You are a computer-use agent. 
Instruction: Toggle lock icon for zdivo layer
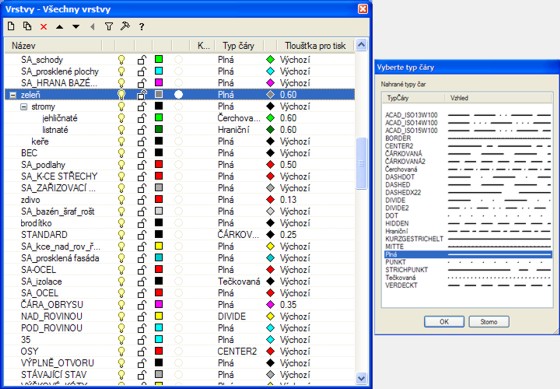142,200
